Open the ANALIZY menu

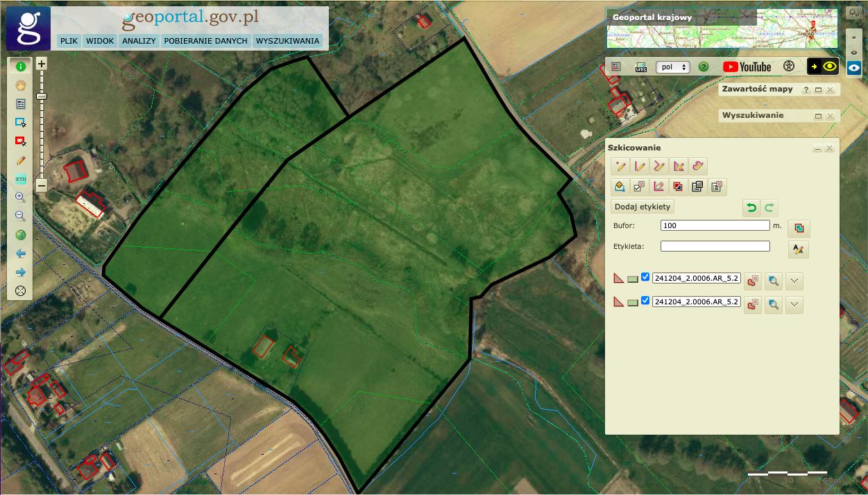(139, 41)
